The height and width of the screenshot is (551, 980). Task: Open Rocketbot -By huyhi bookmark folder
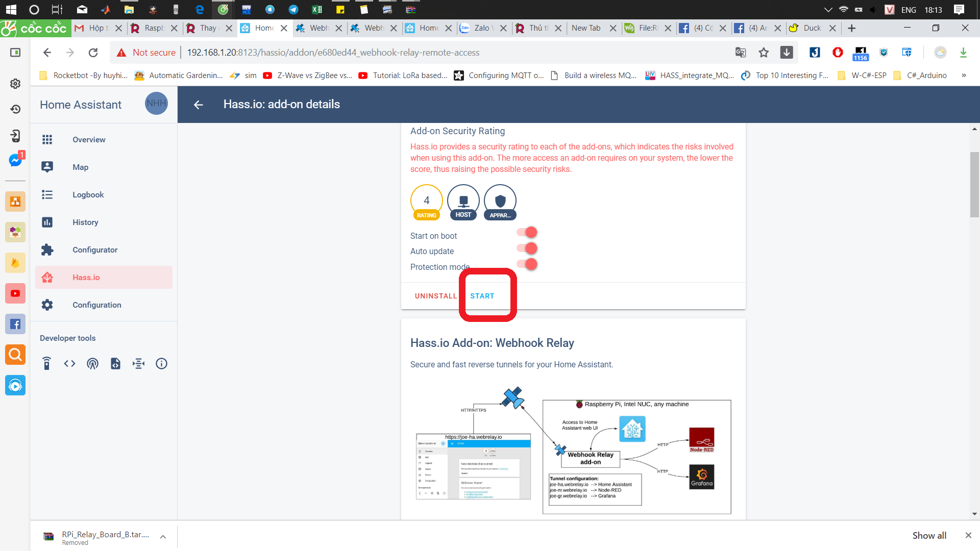pos(84,76)
